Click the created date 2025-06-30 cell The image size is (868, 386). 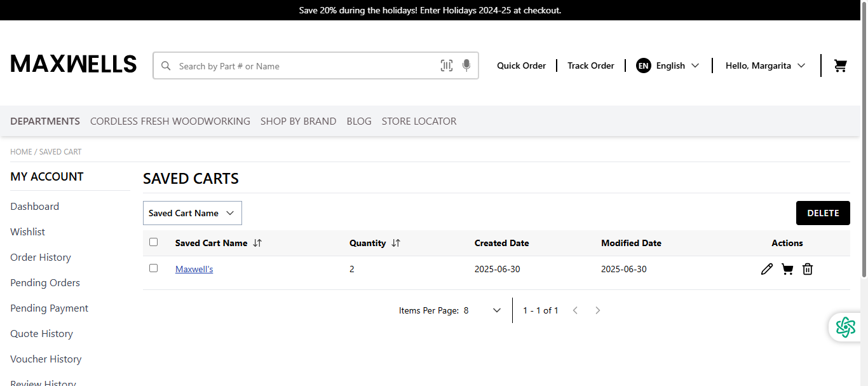(498, 269)
